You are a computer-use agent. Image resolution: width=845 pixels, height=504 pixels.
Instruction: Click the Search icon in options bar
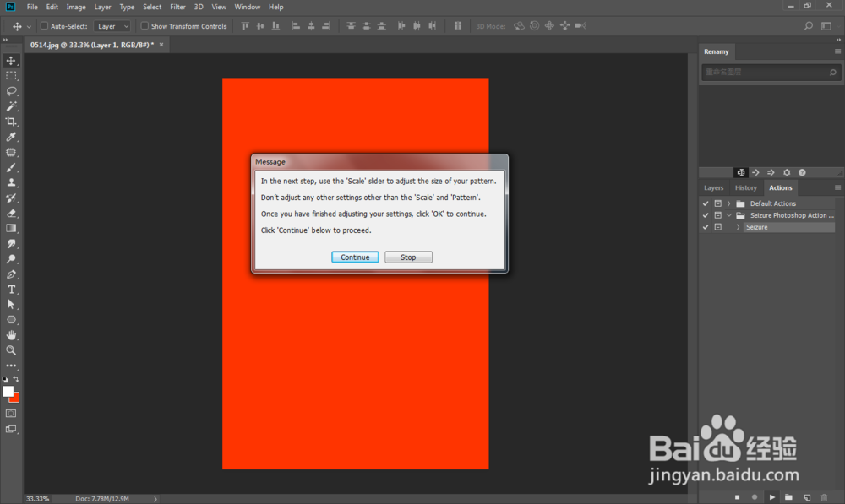point(809,26)
